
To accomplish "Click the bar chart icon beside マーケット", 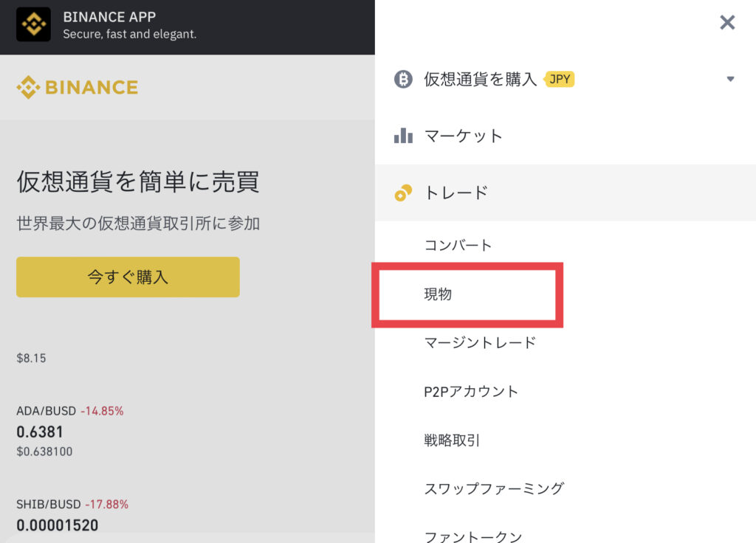I will coord(403,136).
